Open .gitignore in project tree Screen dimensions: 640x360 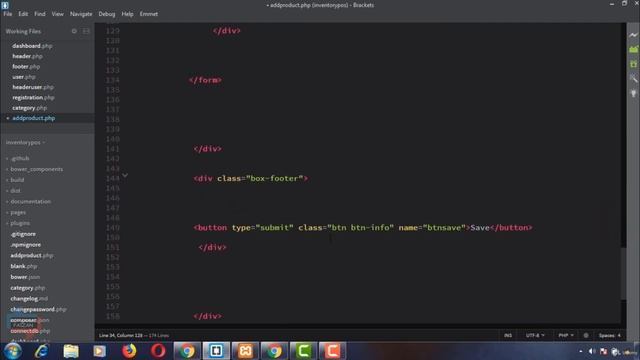tap(23, 234)
